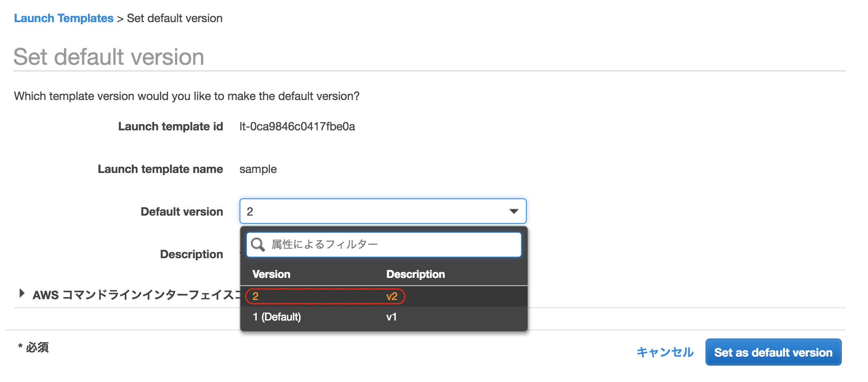
Task: Click the Set default version page heading
Action: click(x=109, y=57)
